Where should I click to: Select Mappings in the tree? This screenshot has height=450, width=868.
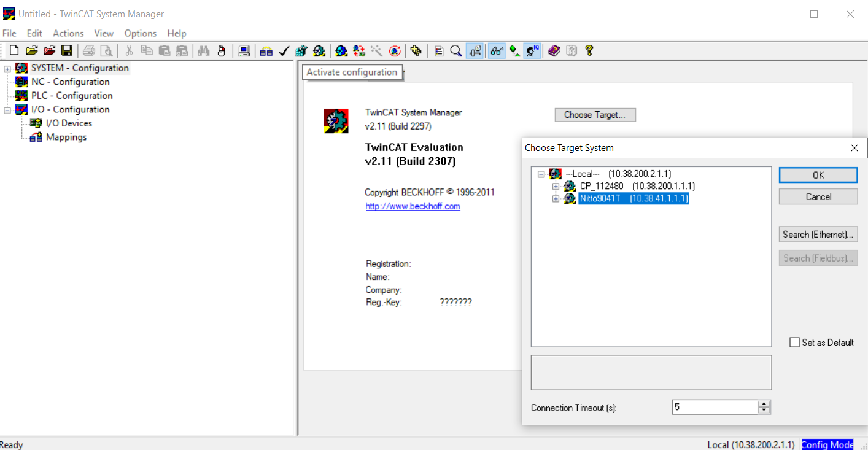pos(66,137)
